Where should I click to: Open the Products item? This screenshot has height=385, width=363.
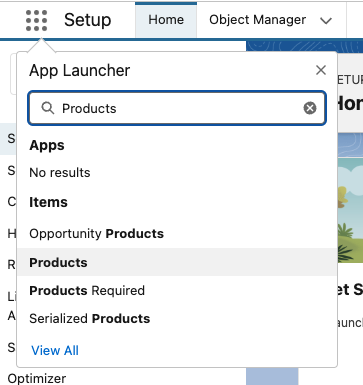[177, 262]
